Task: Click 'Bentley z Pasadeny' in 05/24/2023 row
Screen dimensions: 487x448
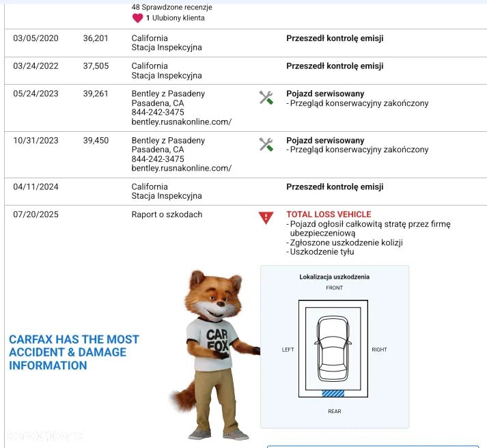Action: tap(168, 94)
